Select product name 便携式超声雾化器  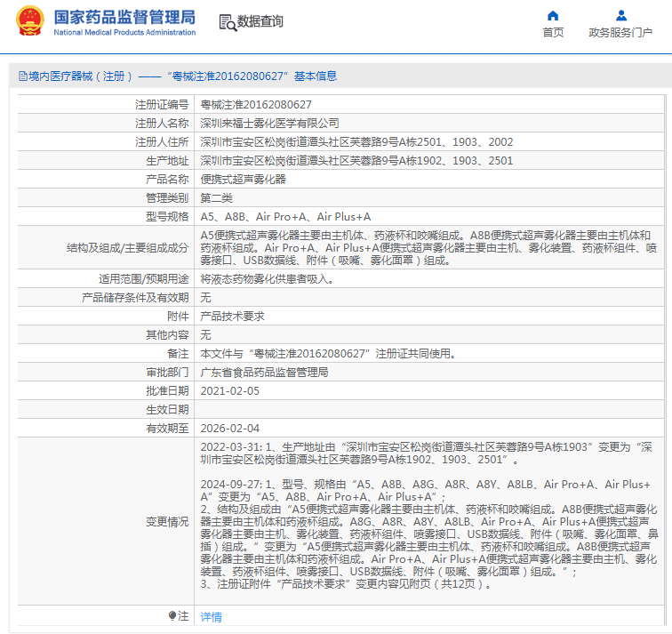tap(243, 180)
